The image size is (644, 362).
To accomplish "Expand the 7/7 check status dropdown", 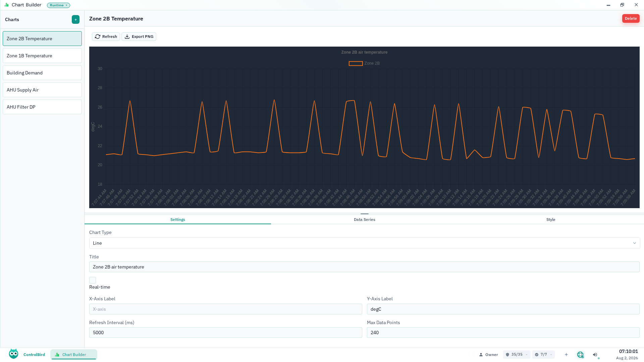I will coord(543,355).
